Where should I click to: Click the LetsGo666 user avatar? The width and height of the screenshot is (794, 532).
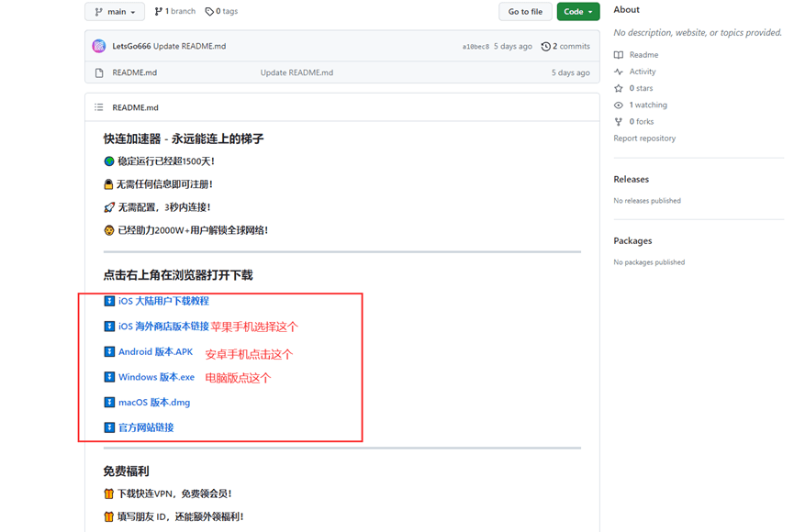point(99,46)
